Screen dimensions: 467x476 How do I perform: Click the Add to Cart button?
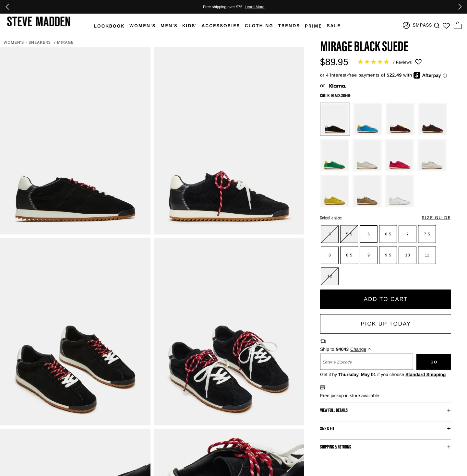pyautogui.click(x=385, y=299)
